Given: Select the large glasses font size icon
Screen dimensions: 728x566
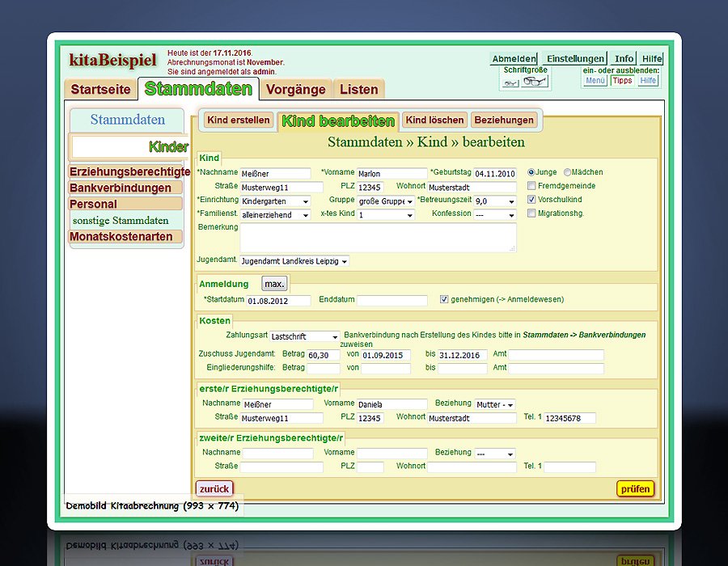Looking at the screenshot, I should click(x=535, y=82).
